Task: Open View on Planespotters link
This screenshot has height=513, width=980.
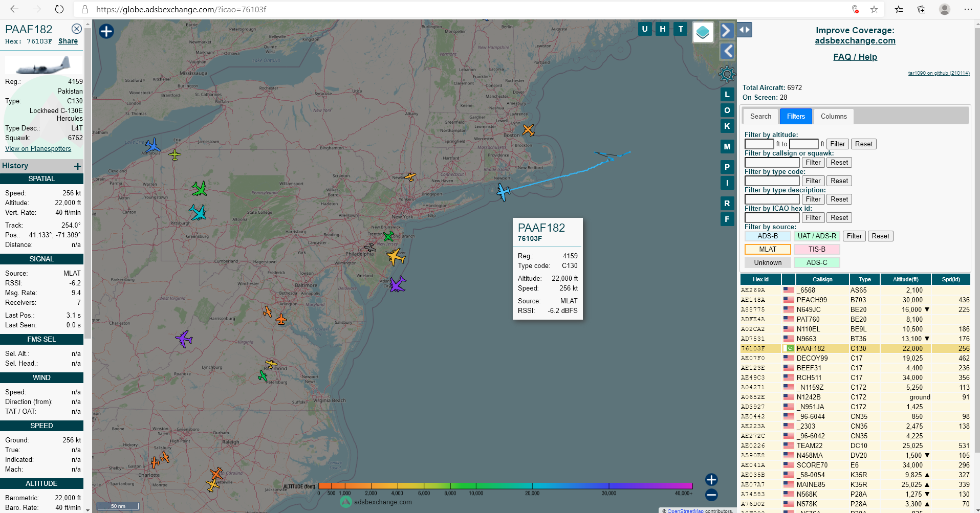Action: click(x=38, y=148)
